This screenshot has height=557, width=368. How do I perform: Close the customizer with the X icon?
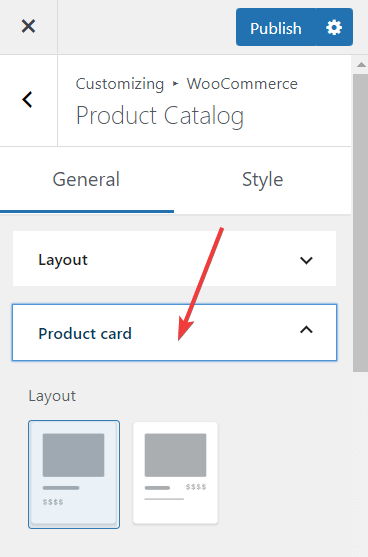(28, 26)
